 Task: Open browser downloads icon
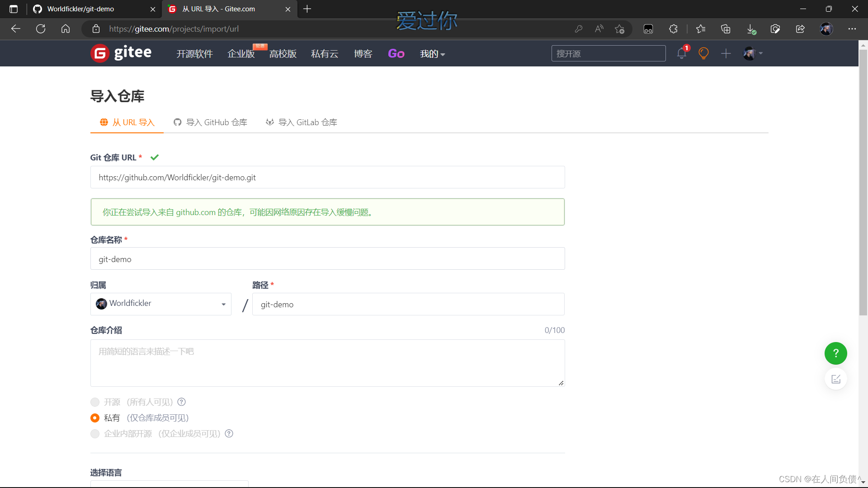point(751,29)
